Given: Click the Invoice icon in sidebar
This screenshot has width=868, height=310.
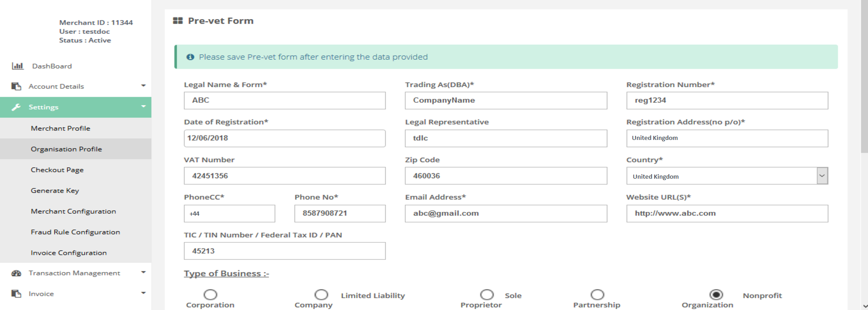Looking at the screenshot, I should tap(16, 294).
